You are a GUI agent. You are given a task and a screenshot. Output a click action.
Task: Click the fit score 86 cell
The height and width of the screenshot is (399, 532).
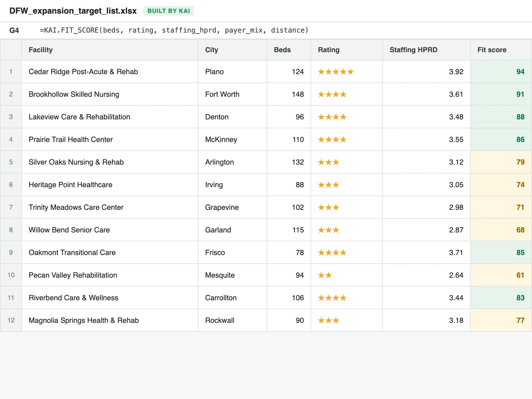(501, 139)
